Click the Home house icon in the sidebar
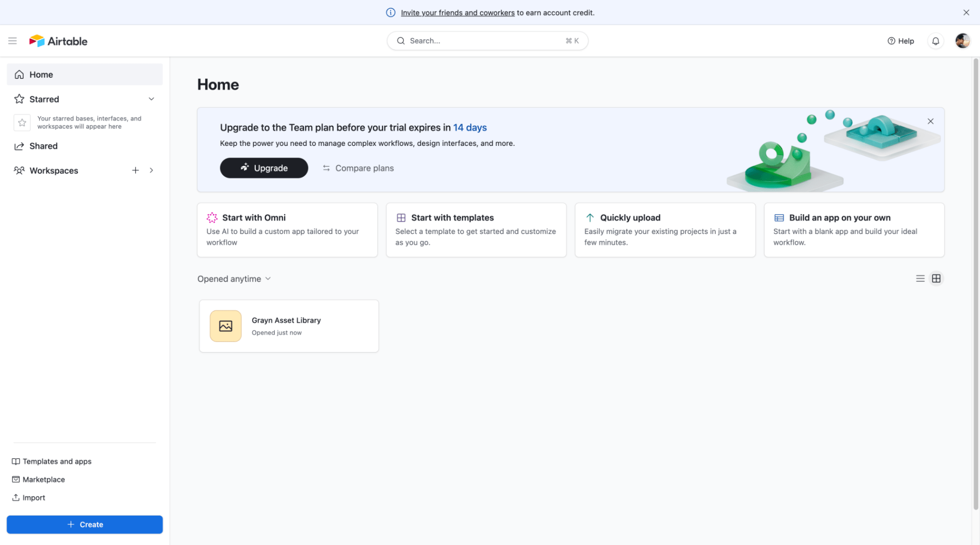The height and width of the screenshot is (545, 980). click(19, 74)
